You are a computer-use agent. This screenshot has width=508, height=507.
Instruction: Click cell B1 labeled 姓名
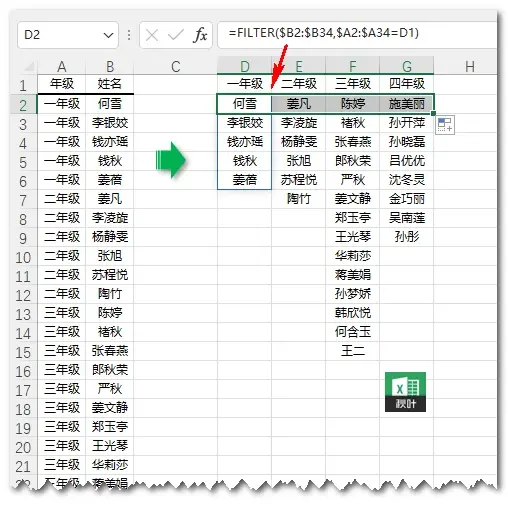tap(110, 84)
